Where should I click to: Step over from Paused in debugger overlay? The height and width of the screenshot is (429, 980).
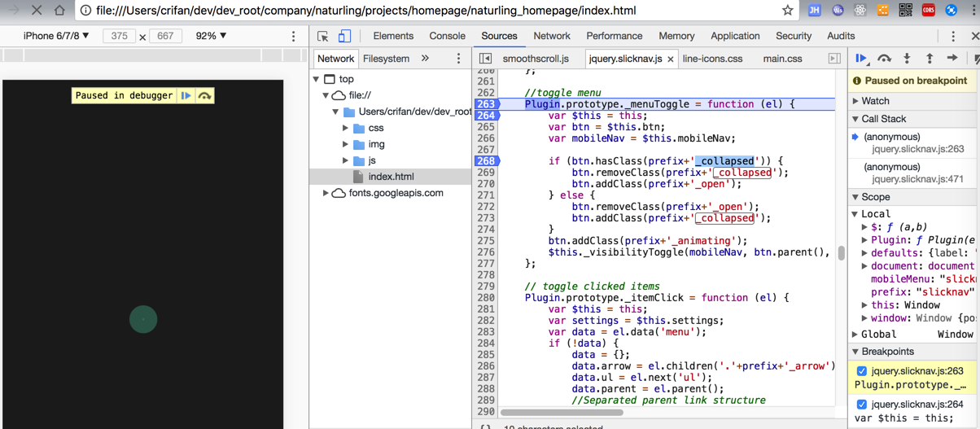205,95
